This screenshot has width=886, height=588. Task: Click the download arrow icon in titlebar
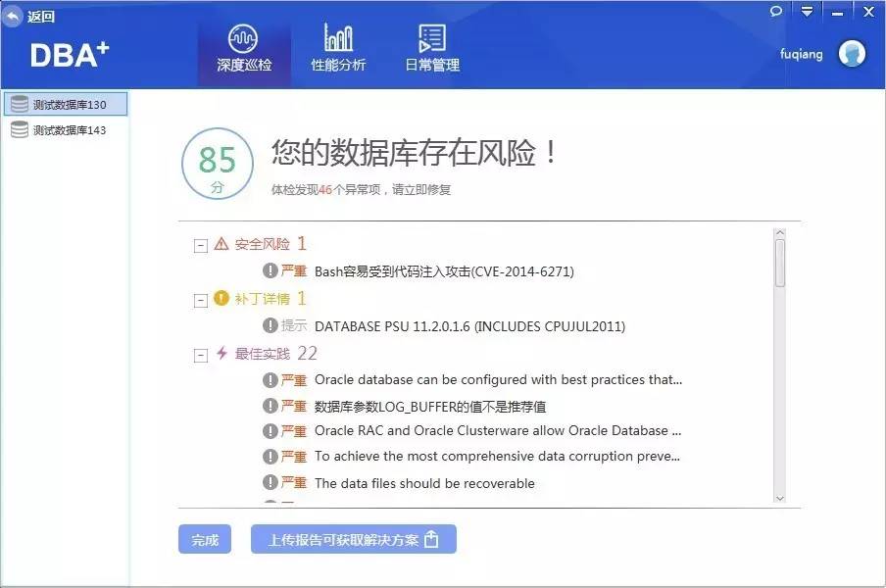[x=807, y=12]
